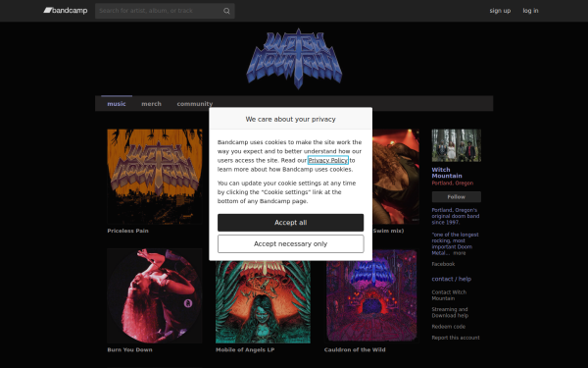This screenshot has height=368, width=588.
Task: Click the Accept all button
Action: 291,223
